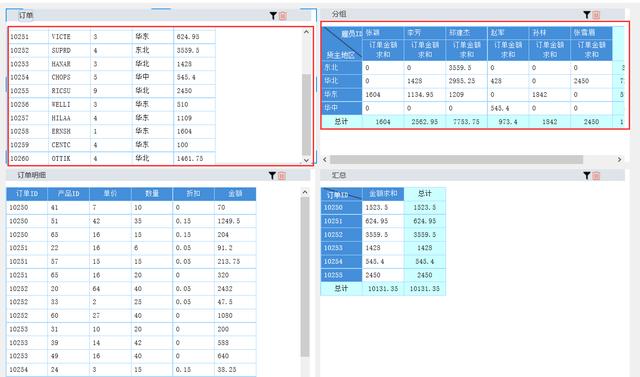The width and height of the screenshot is (640, 377).
Task: Click the 总计 row label in 分组 table
Action: tap(342, 122)
